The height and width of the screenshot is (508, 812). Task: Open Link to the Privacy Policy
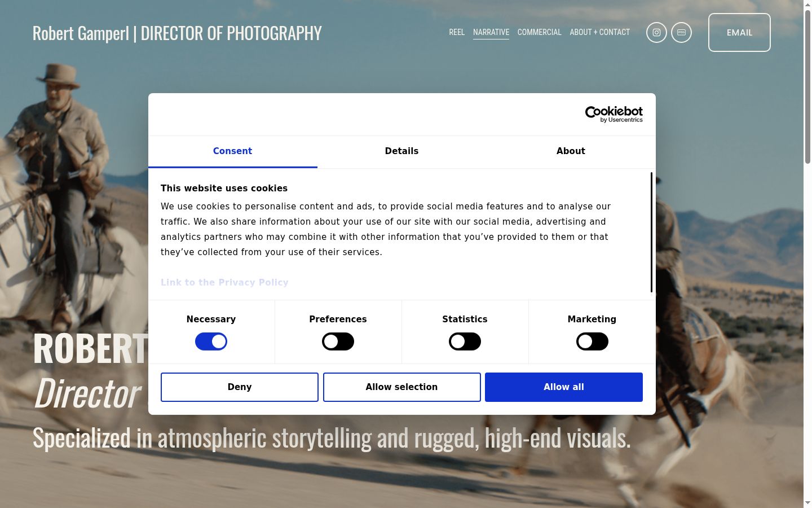click(x=224, y=282)
